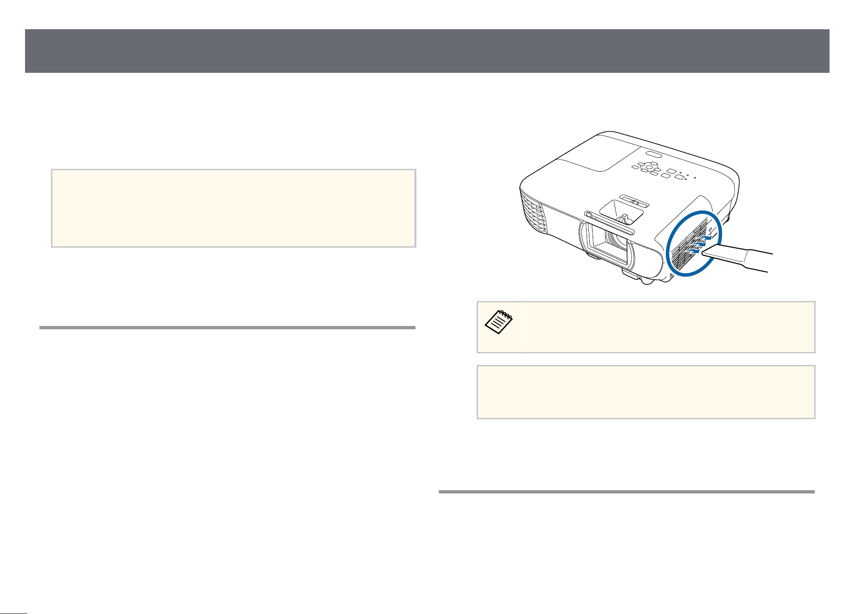Image resolution: width=868 pixels, height=614 pixels.
Task: Click the empty cream box below the note
Action: pyautogui.click(x=646, y=392)
